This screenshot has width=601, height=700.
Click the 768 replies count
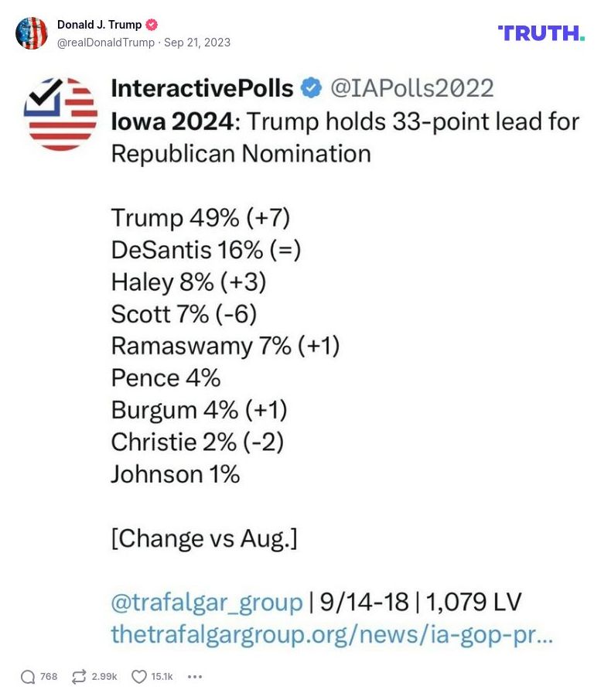[49, 677]
